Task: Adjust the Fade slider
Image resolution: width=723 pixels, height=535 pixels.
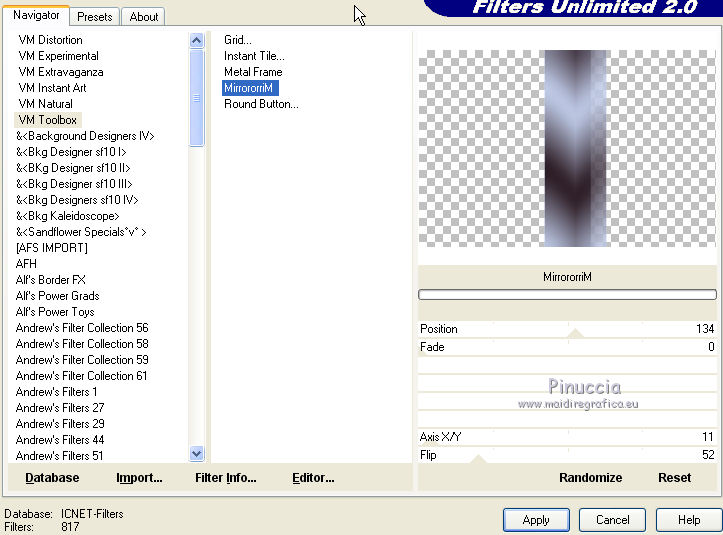Action: pos(567,347)
